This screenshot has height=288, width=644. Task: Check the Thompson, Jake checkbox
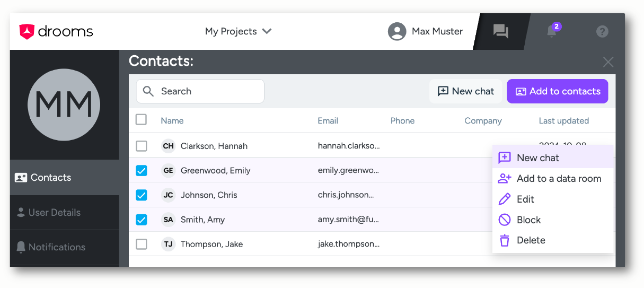[x=141, y=244]
